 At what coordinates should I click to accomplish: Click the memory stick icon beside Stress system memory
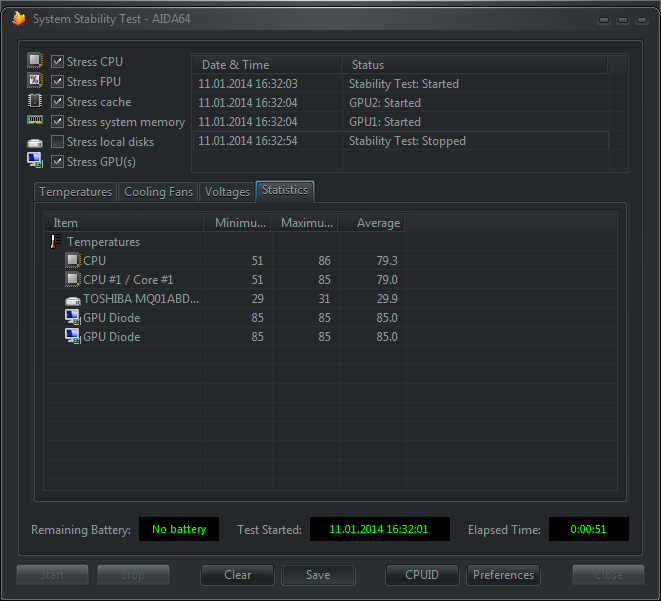35,121
